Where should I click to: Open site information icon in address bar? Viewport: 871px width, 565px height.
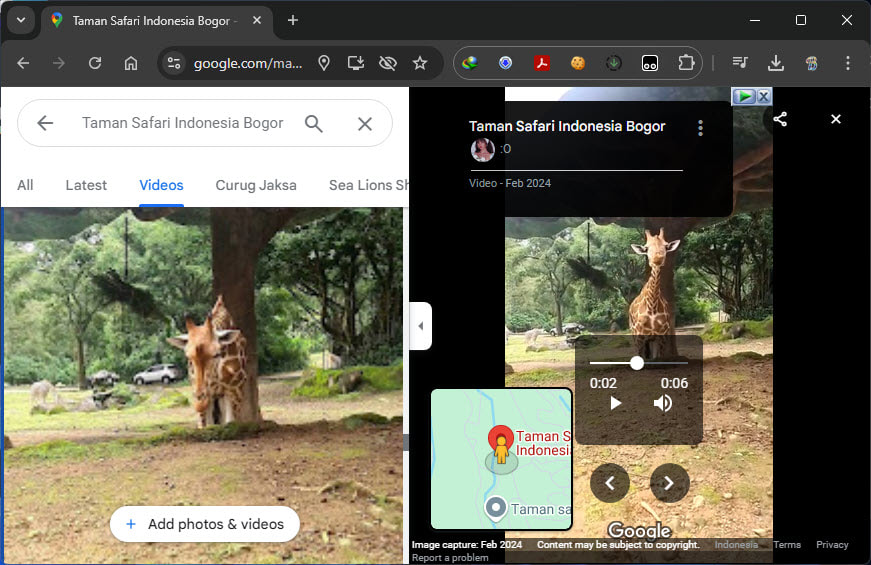(174, 63)
